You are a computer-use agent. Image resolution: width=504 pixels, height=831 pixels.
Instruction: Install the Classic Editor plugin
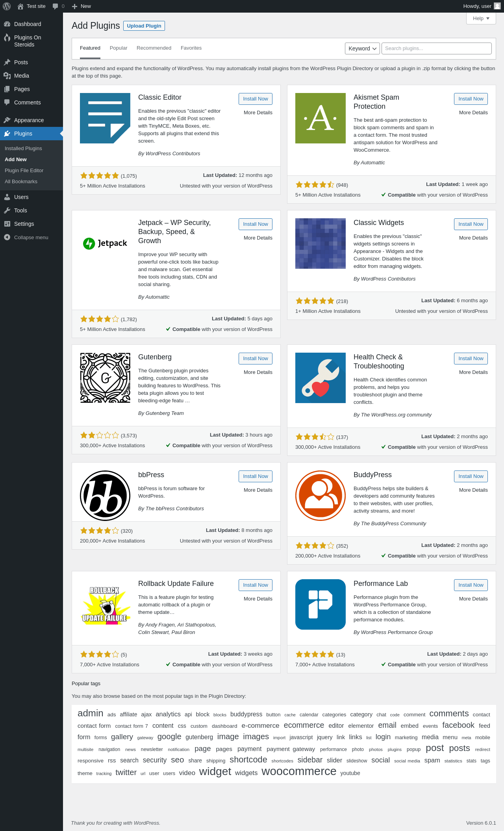coord(256,99)
